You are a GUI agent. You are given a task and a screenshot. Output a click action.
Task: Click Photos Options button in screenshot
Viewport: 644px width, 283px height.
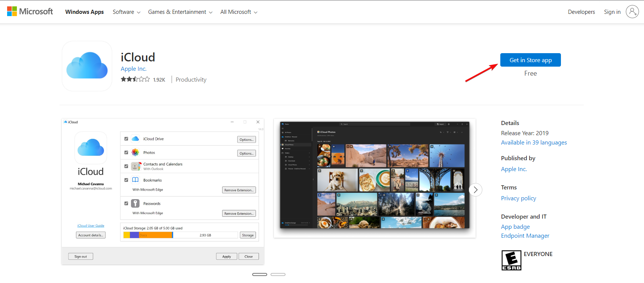[x=247, y=153]
